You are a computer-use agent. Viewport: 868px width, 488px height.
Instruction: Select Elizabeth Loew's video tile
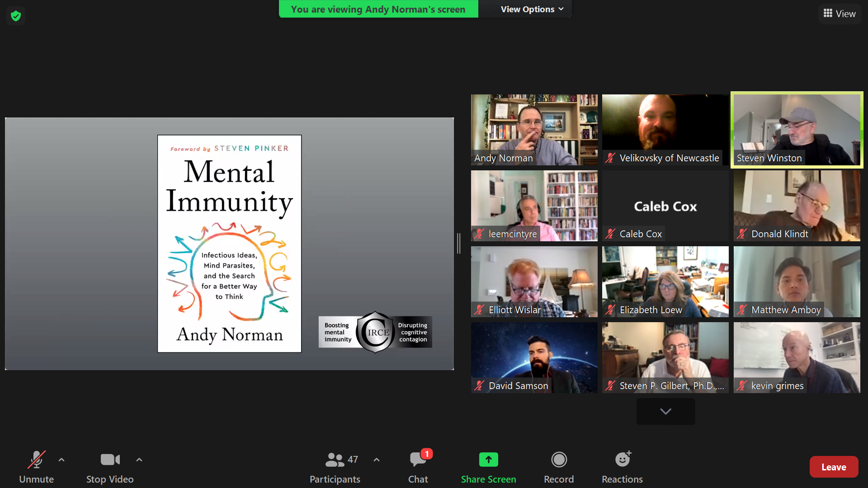[665, 281]
